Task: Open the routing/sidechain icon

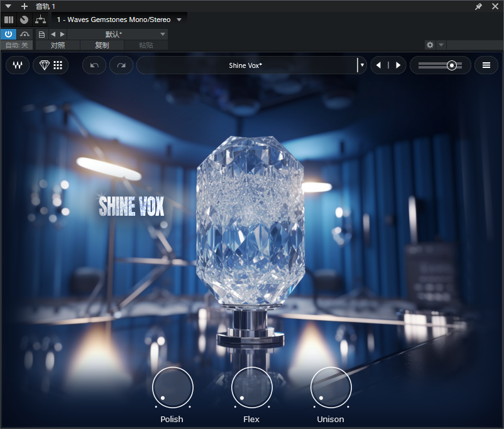Action: tap(41, 19)
